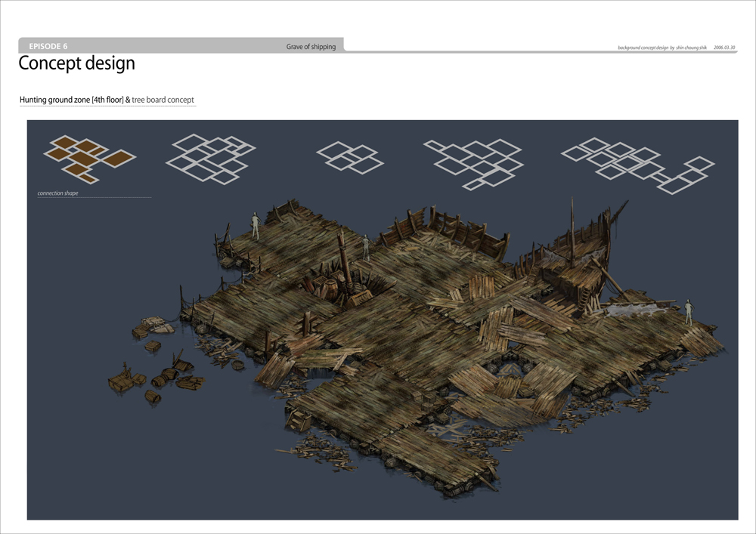The image size is (756, 534).
Task: Click the 'tree board concept' subtitle text
Action: 163,100
